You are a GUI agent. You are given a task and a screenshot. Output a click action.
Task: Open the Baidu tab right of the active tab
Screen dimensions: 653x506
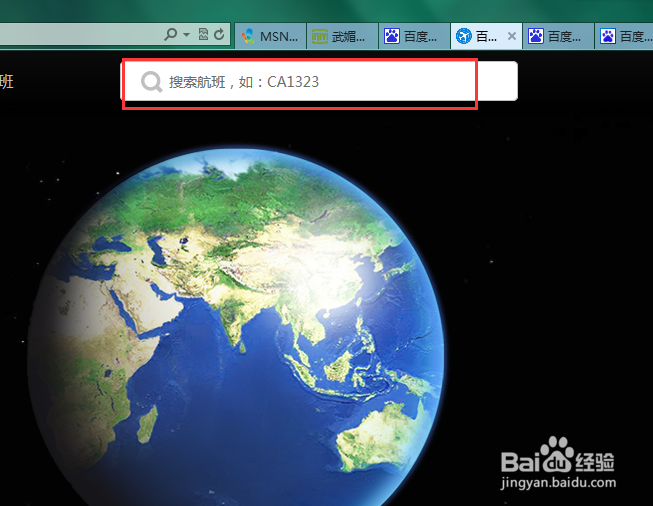558,37
